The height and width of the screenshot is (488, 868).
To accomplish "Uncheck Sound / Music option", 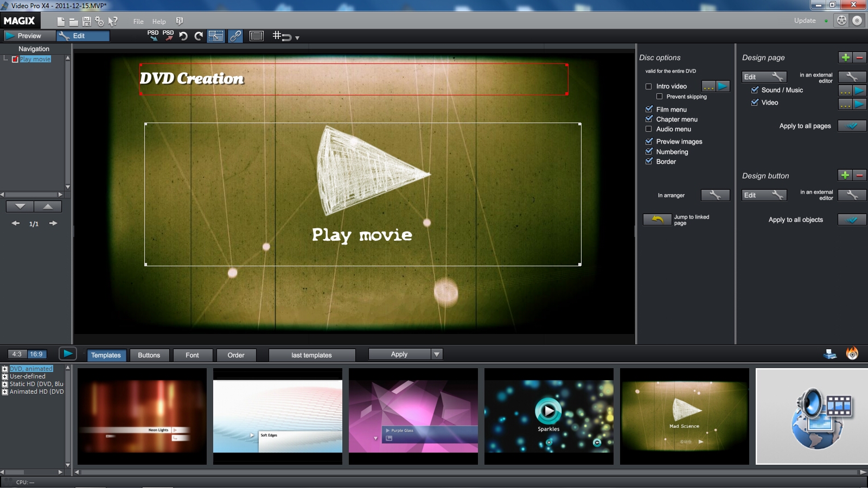I will pyautogui.click(x=754, y=90).
